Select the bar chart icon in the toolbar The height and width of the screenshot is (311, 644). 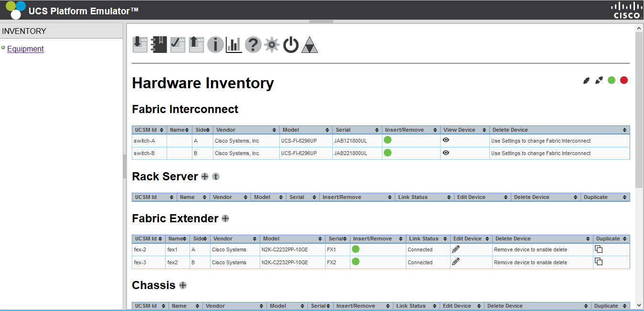click(x=234, y=45)
